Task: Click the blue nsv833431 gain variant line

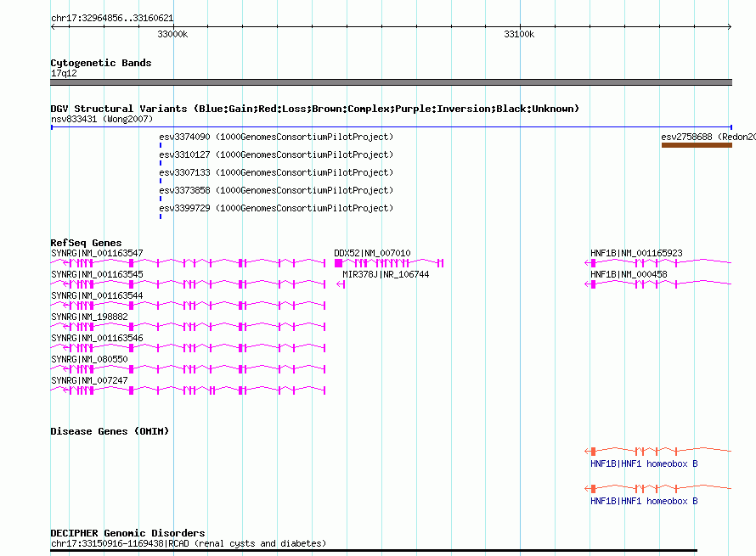Action: point(391,127)
